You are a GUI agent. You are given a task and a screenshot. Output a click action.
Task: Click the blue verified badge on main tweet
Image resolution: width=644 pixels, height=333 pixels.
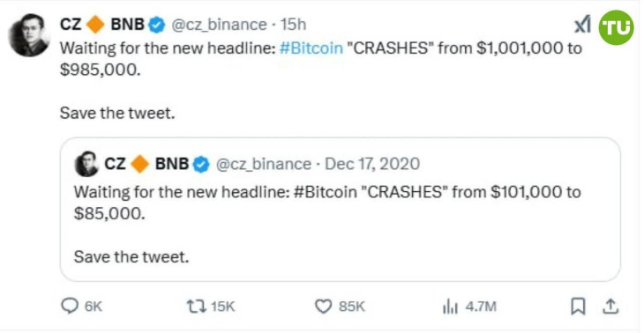(157, 26)
